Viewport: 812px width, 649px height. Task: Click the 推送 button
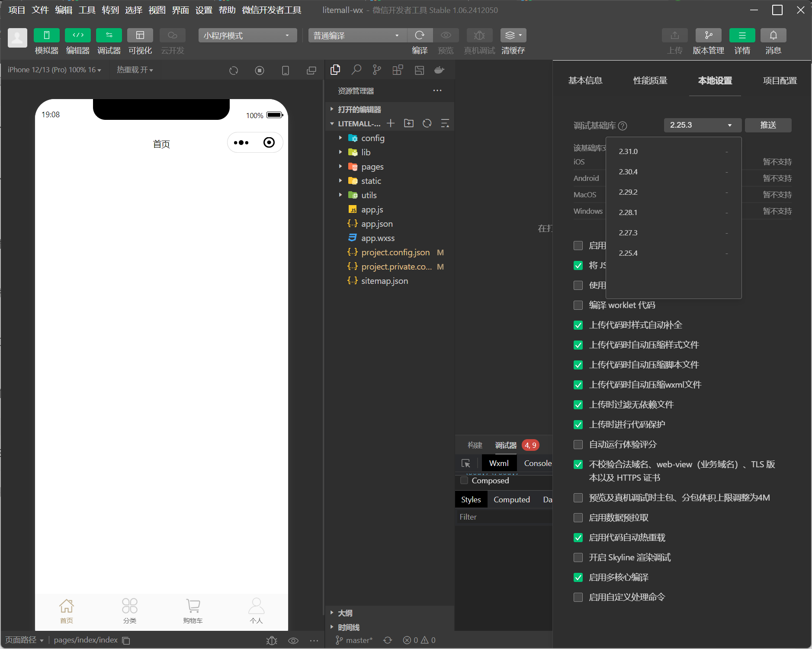click(x=768, y=125)
